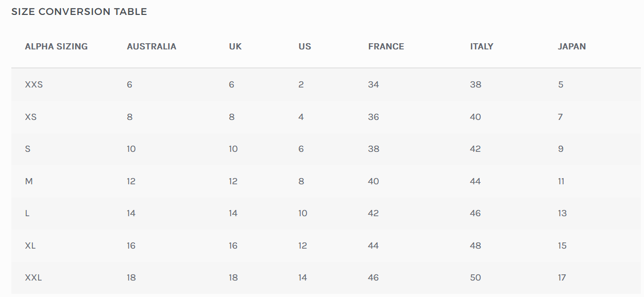This screenshot has width=644, height=297.
Task: Select the XL row label
Action: 30,246
